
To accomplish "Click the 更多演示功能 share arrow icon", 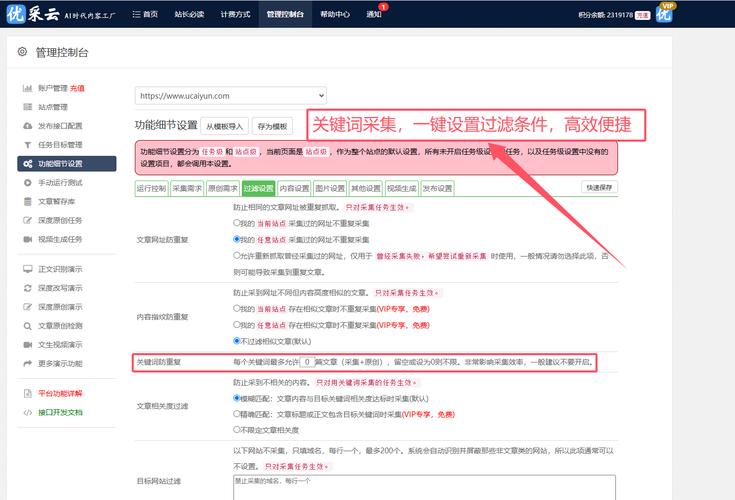I will pyautogui.click(x=28, y=363).
